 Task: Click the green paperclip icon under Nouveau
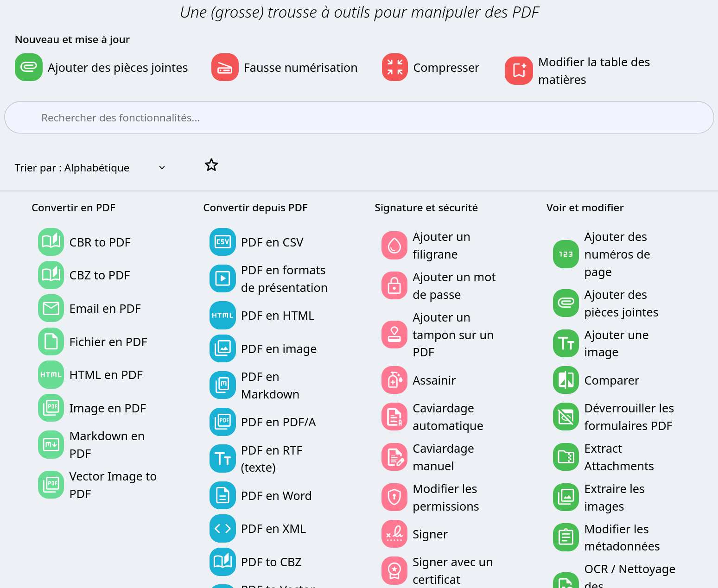[x=29, y=67]
